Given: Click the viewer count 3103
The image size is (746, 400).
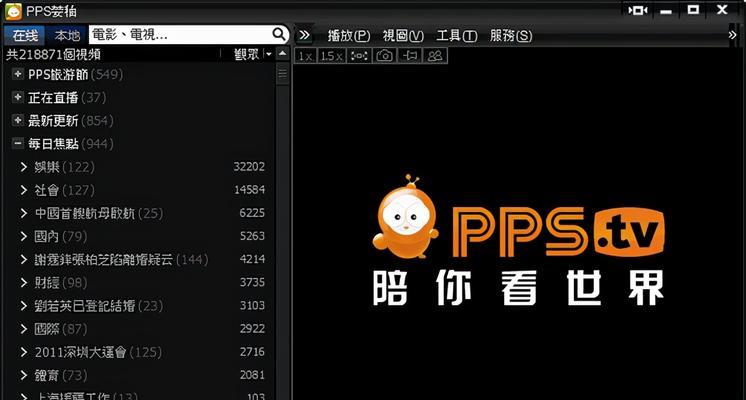Looking at the screenshot, I should (252, 305).
